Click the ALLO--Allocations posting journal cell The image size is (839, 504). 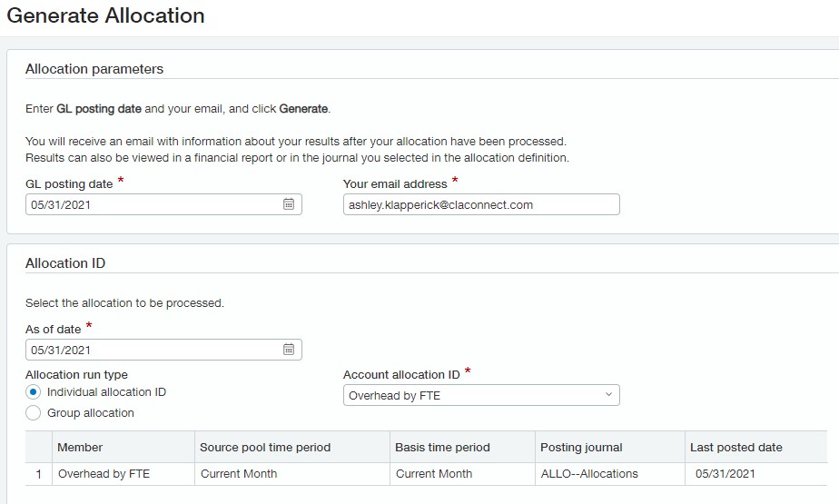(x=589, y=473)
